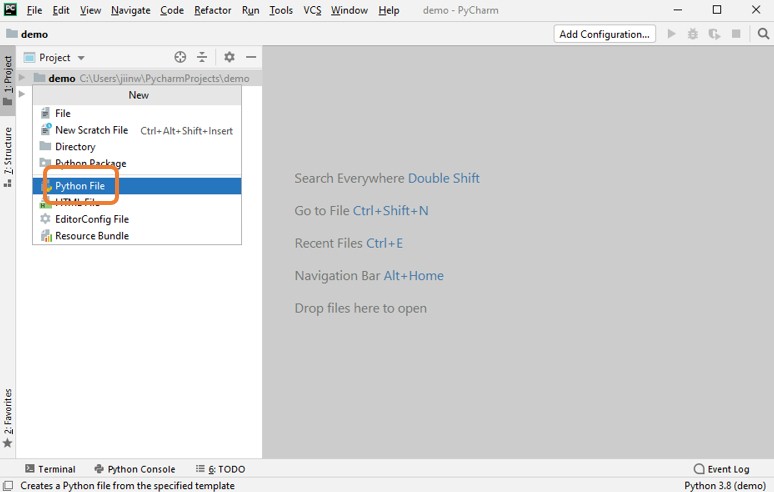Click the Stop square icon

[x=736, y=34]
